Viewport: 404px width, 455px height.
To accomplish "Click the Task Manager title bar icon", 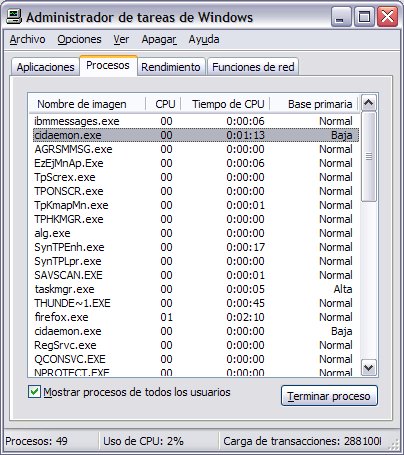I will tap(14, 16).
